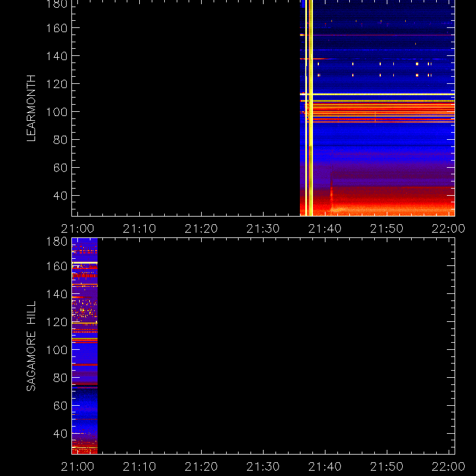Screen dimensions: 476x476
Task: Click the 21:50 time label under Sagamore Hill plot
Action: pyautogui.click(x=387, y=466)
